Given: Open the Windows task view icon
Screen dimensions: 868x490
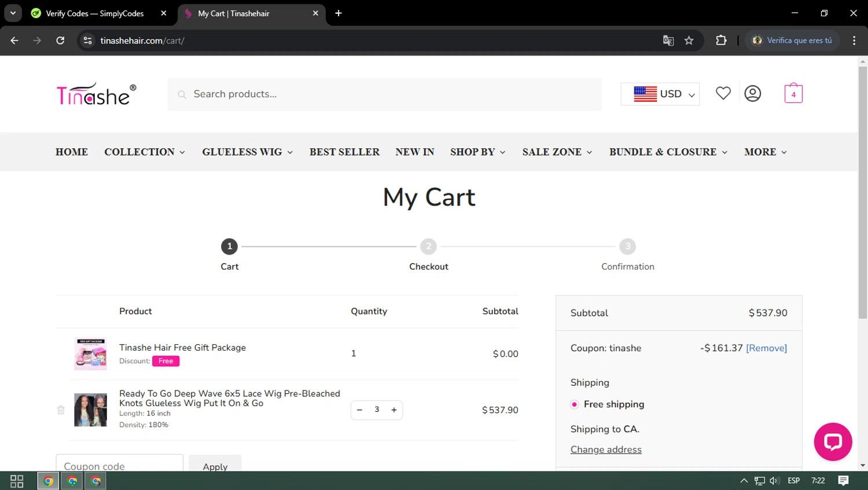Looking at the screenshot, I should [17, 481].
